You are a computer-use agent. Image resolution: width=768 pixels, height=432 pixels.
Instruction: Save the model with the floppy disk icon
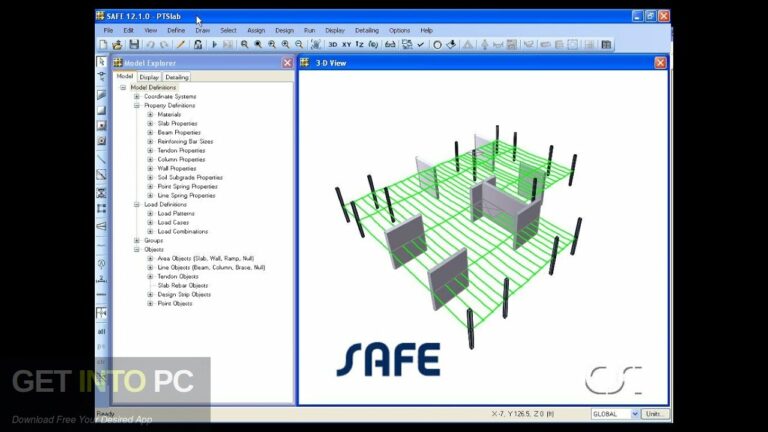tap(134, 45)
